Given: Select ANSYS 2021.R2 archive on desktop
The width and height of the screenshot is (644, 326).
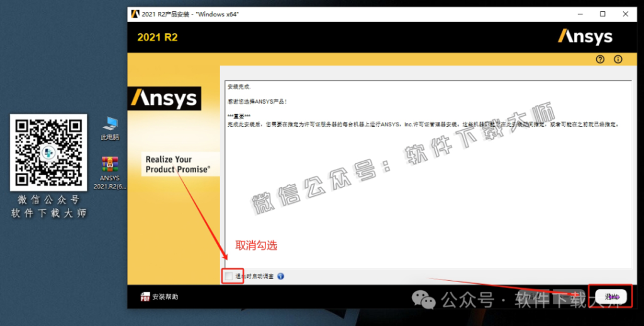Looking at the screenshot, I should (109, 173).
